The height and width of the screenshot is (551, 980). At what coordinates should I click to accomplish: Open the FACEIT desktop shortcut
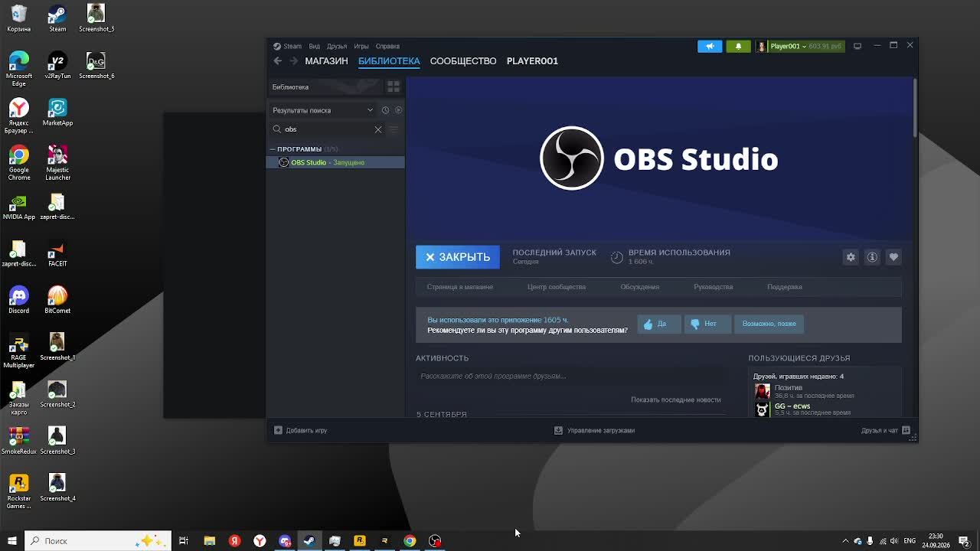[x=57, y=254]
